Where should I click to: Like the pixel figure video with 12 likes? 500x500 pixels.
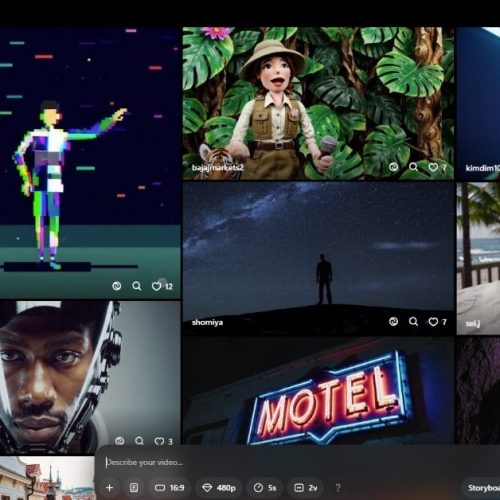156,286
